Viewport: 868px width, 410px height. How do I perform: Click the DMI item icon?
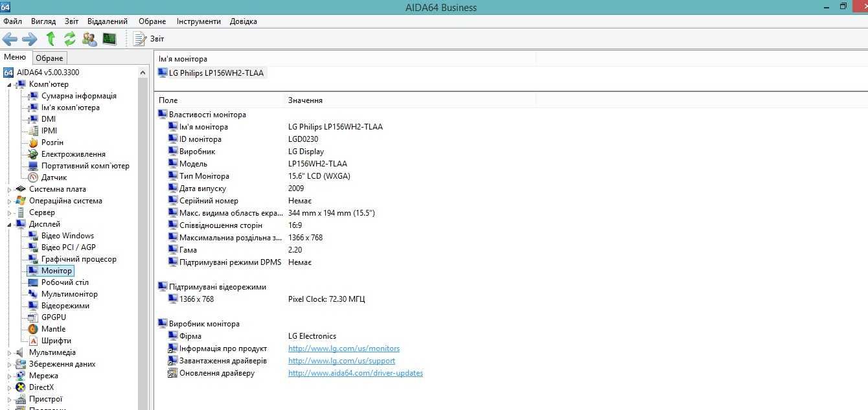pyautogui.click(x=33, y=119)
